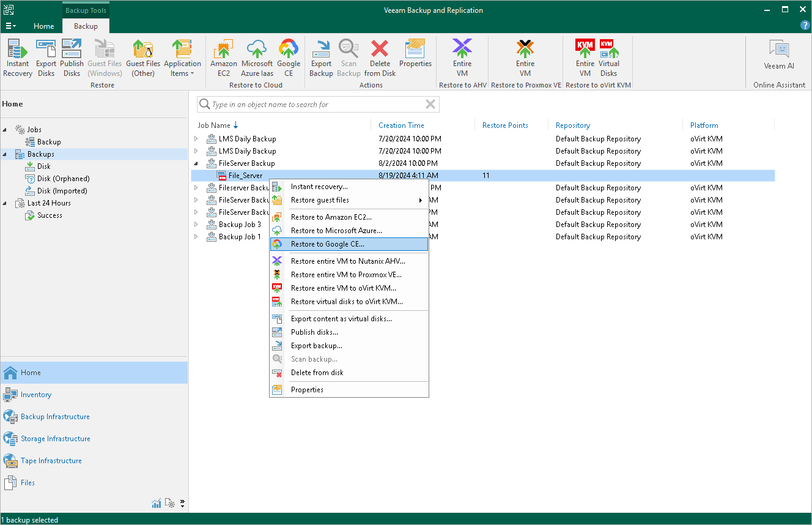Open Properties from the context menu
The image size is (812, 525).
pyautogui.click(x=349, y=390)
